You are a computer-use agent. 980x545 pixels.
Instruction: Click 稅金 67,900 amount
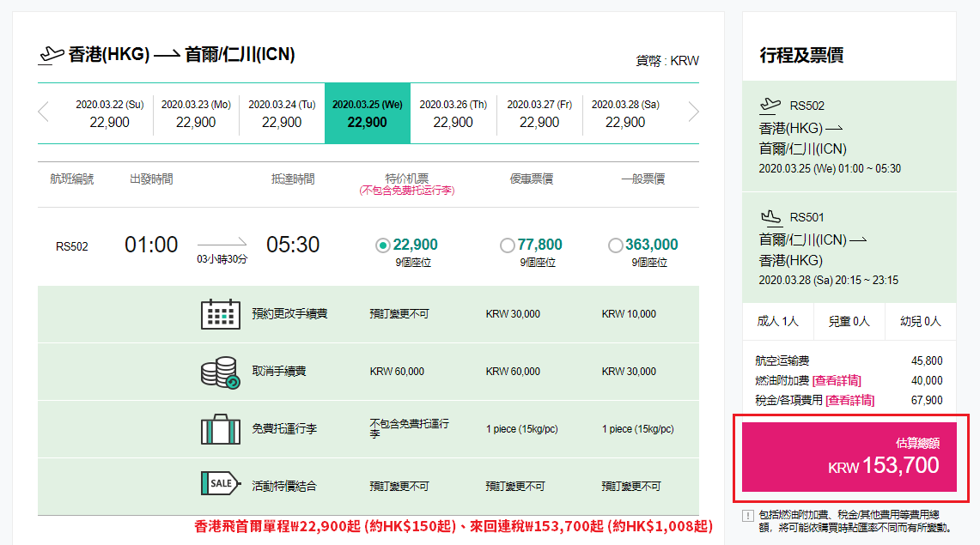927,400
